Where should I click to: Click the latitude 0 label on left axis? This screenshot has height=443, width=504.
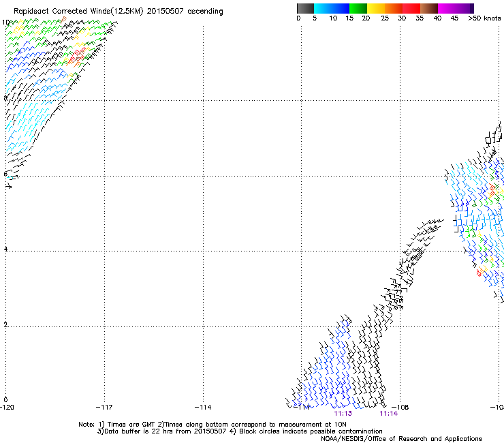5,400
